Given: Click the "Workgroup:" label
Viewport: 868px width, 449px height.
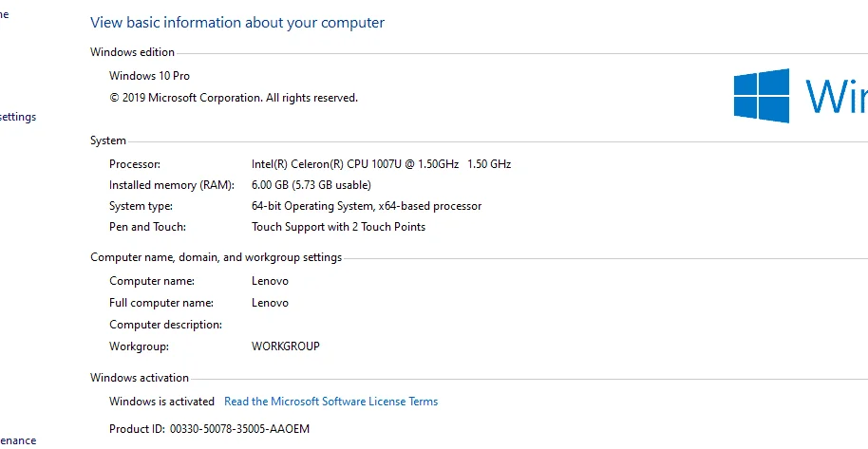Looking at the screenshot, I should click(x=139, y=346).
